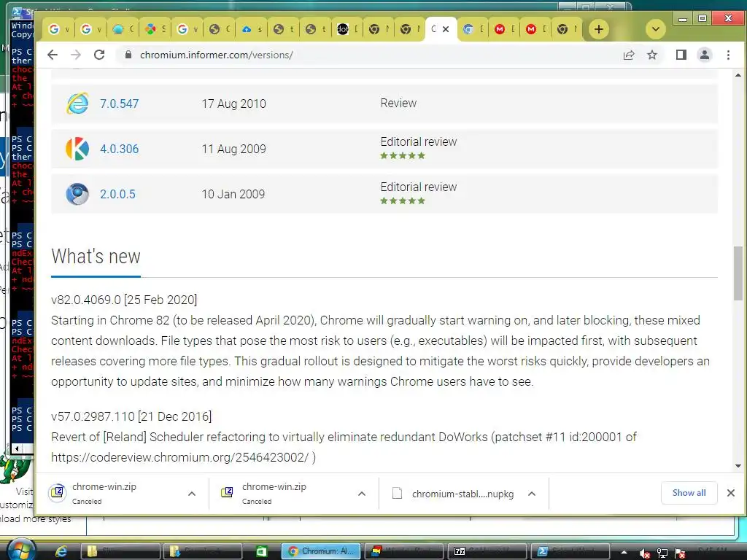Screen dimensions: 747x560
Task: Click the network tray icon
Action: coord(662,553)
